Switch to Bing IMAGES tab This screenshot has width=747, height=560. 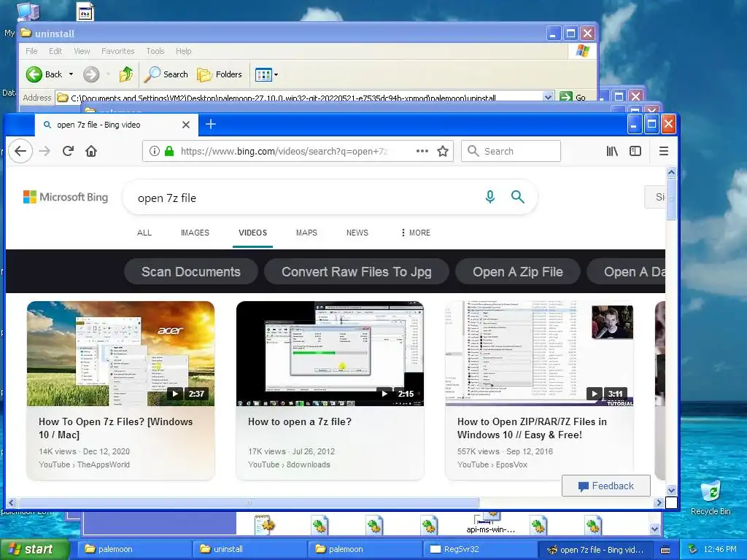[195, 233]
